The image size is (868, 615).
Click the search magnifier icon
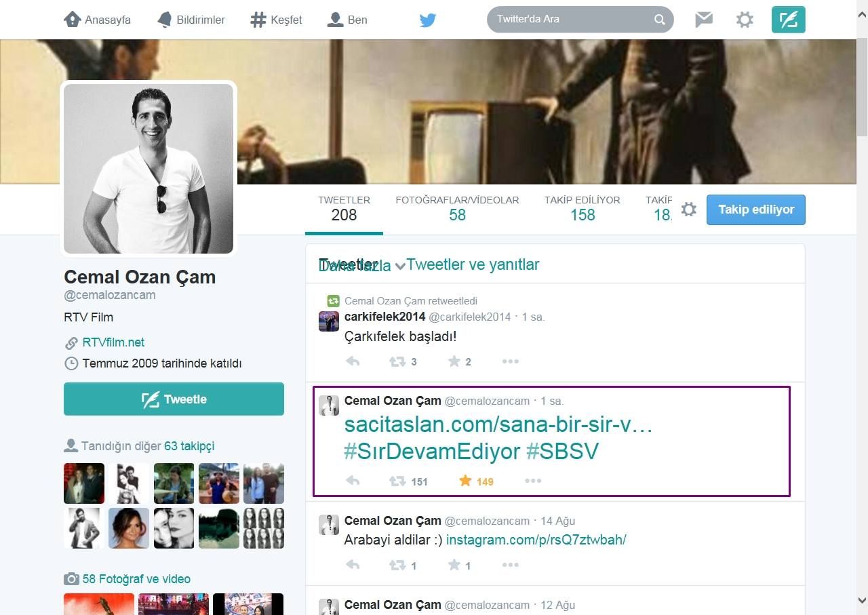pyautogui.click(x=660, y=20)
